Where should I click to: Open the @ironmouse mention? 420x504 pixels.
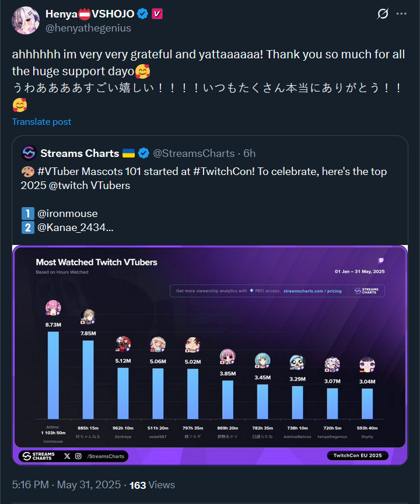tap(68, 213)
